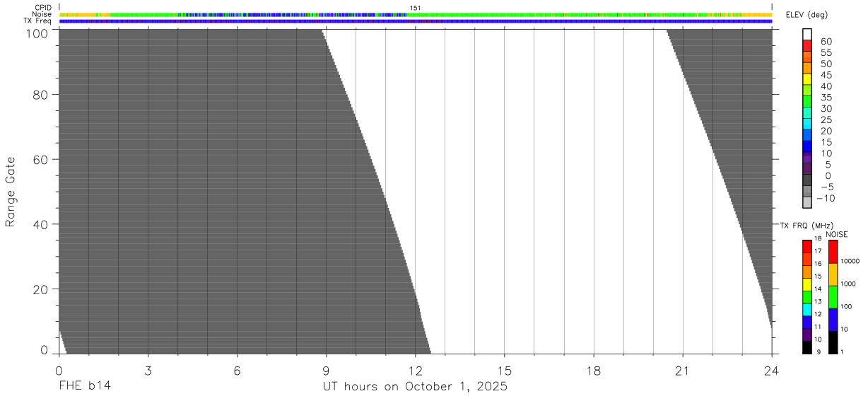Click the "100" Range Gate tick label
This screenshot has width=868, height=401.
click(38, 33)
